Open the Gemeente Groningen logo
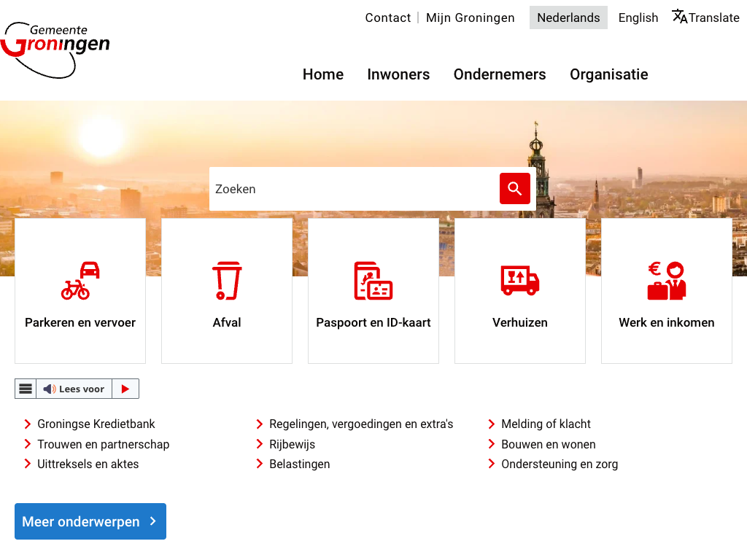 tap(55, 49)
